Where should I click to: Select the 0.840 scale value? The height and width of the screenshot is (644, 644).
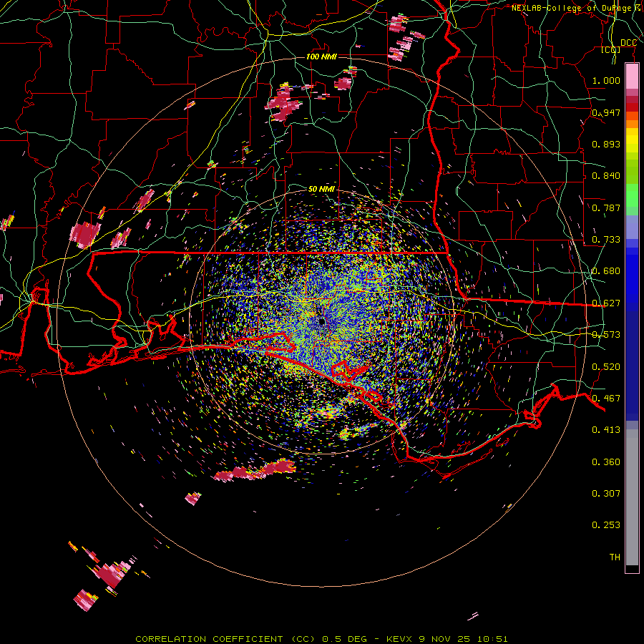[606, 176]
